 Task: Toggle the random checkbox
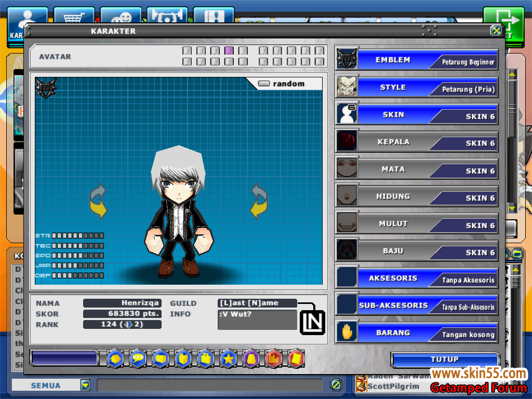click(264, 84)
